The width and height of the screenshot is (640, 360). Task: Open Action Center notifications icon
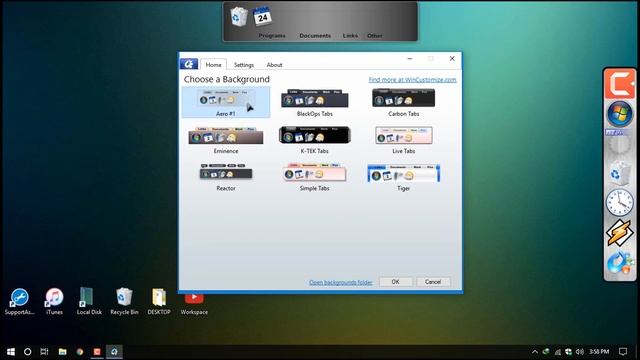pyautogui.click(x=623, y=351)
